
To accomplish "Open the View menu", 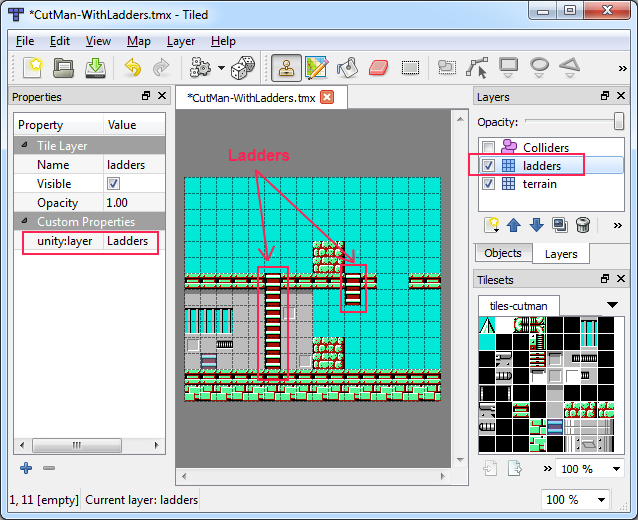I will tap(98, 41).
